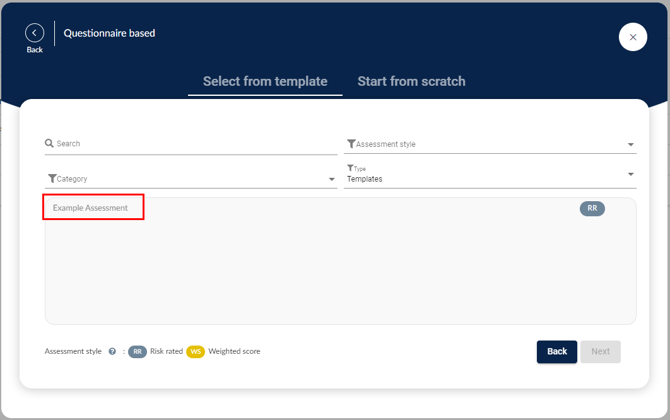
Task: Click the circular back arrow icon in header
Action: pyautogui.click(x=35, y=33)
